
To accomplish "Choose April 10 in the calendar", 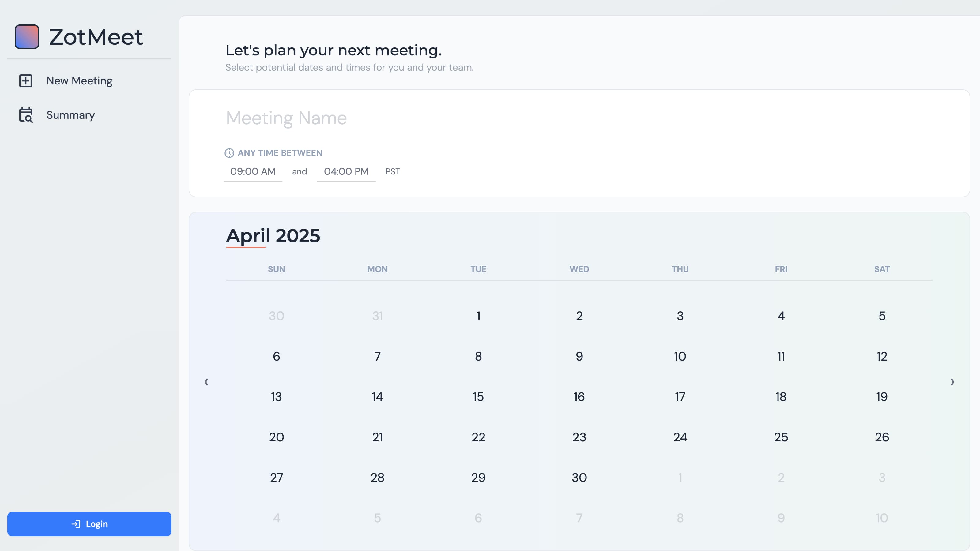I will (680, 356).
